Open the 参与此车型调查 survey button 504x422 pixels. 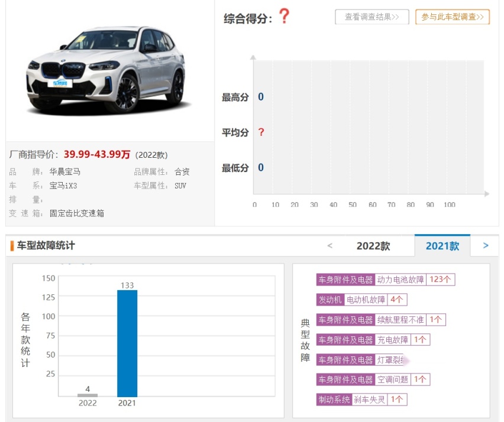click(453, 17)
